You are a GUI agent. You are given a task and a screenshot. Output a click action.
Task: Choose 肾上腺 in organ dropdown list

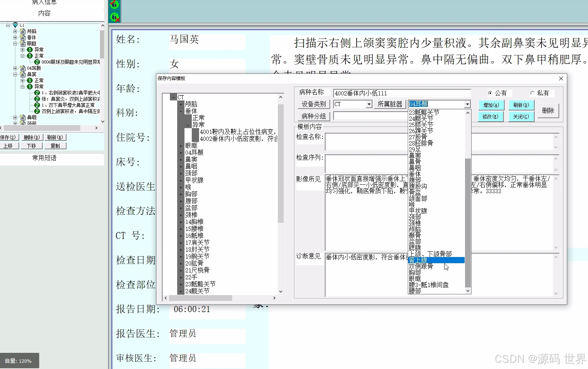point(436,260)
